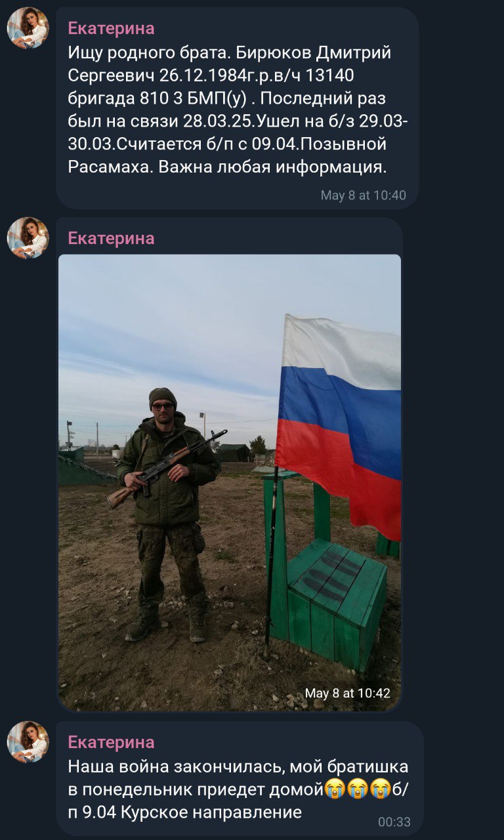This screenshot has width=504, height=840.
Task: Click the 00:33 timestamp on last message
Action: click(394, 822)
